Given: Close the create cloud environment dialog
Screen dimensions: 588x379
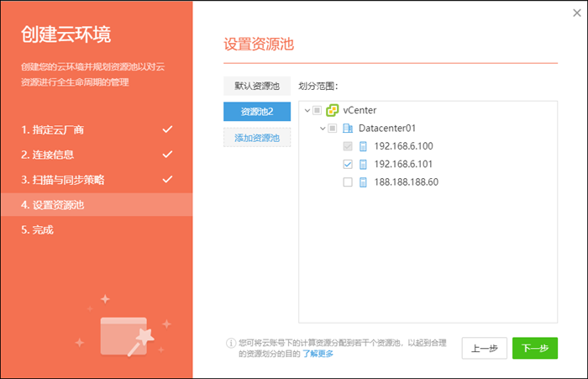Looking at the screenshot, I should pyautogui.click(x=576, y=12).
